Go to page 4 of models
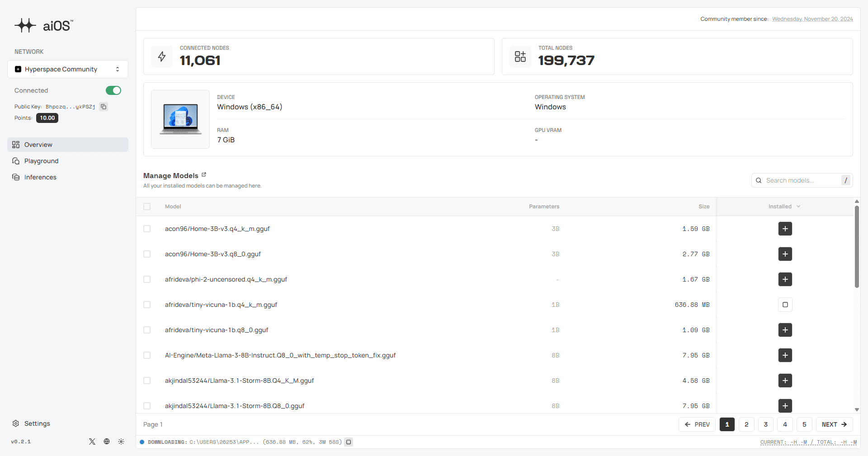This screenshot has width=868, height=456. tap(785, 424)
